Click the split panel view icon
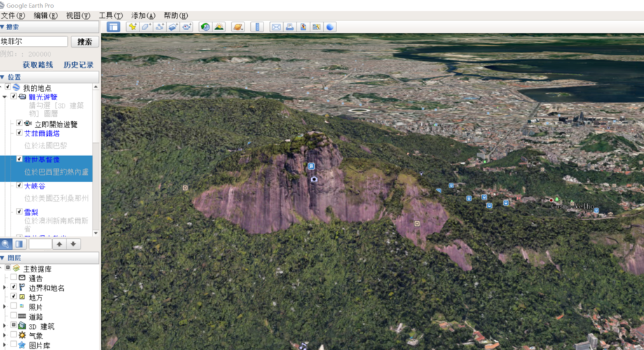The image size is (644, 350). tap(19, 244)
